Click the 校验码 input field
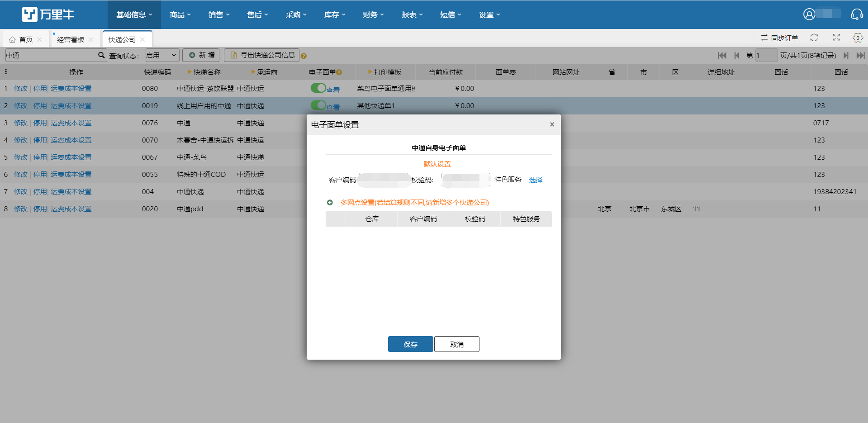Viewport: 868px width, 423px height. (x=466, y=180)
